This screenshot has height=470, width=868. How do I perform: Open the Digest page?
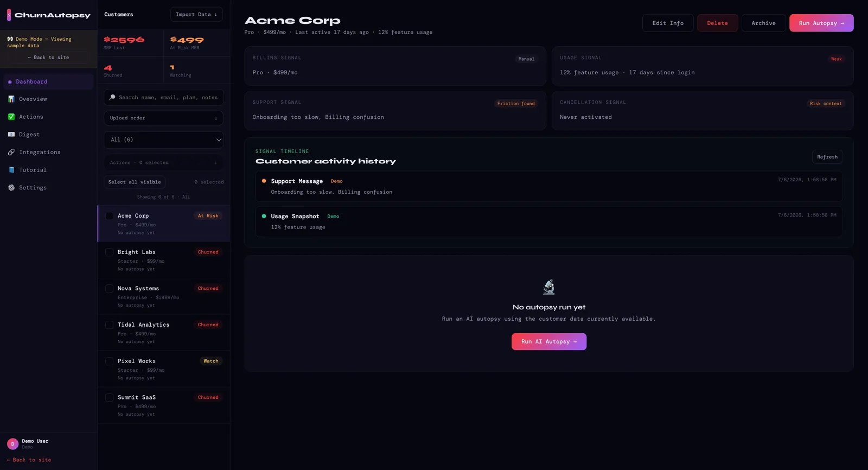tap(48, 135)
